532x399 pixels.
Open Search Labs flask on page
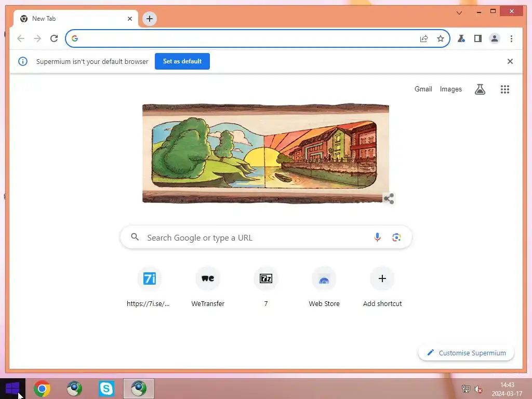click(480, 89)
